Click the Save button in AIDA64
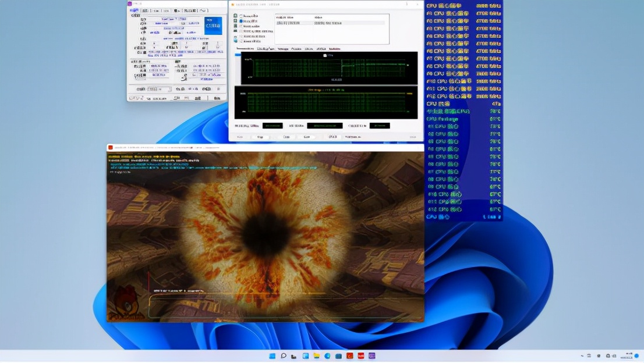 pos(306,137)
